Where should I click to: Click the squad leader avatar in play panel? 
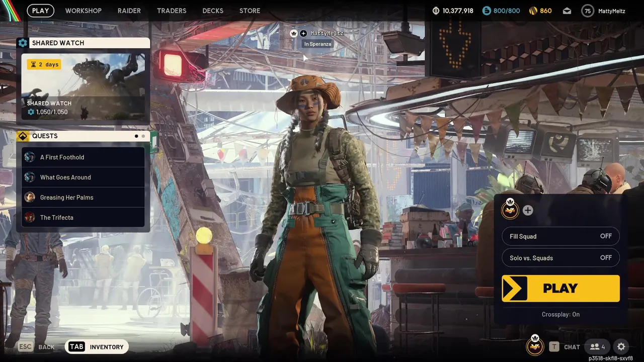(510, 210)
